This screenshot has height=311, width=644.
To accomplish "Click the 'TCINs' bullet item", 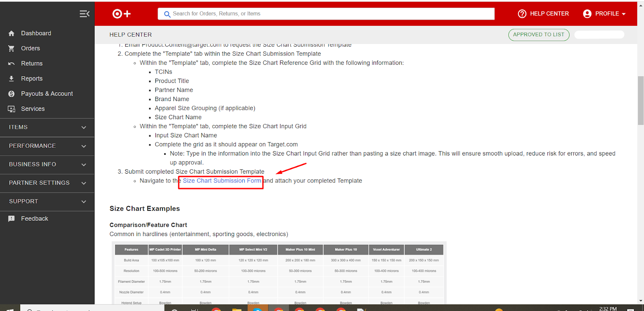I will (x=163, y=72).
